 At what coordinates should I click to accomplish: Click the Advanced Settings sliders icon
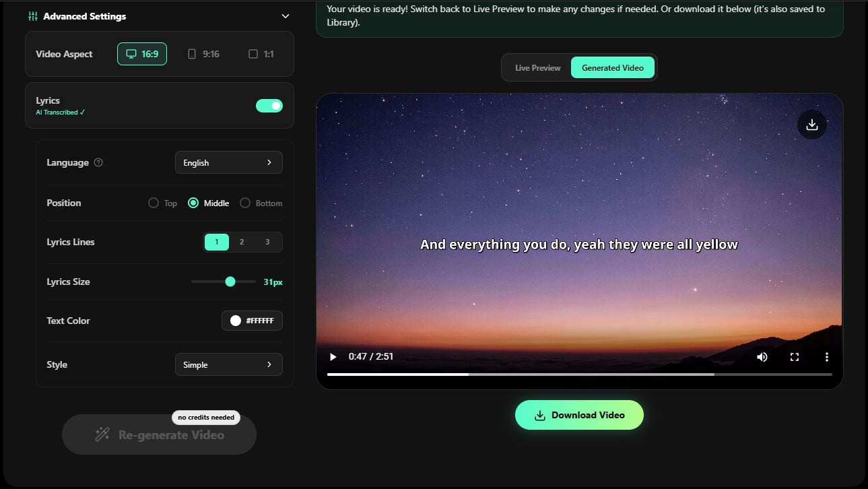coord(33,16)
